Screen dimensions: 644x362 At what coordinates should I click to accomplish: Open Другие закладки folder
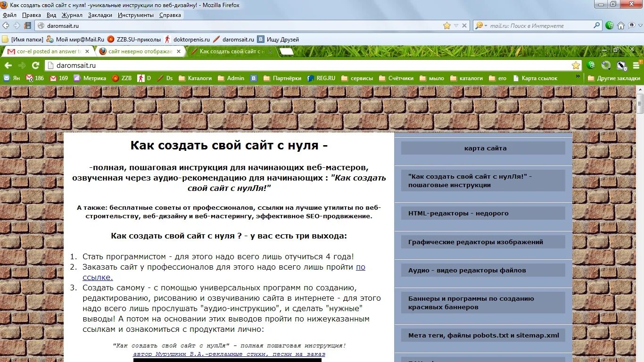coord(614,78)
